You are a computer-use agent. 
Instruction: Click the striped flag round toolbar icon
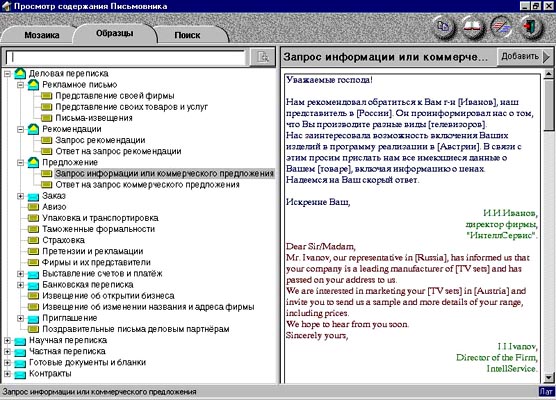(501, 27)
